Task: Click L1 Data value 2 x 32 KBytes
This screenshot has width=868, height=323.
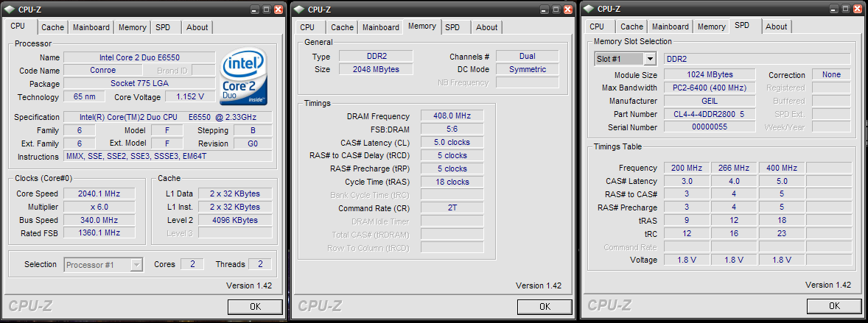Action: [x=235, y=194]
